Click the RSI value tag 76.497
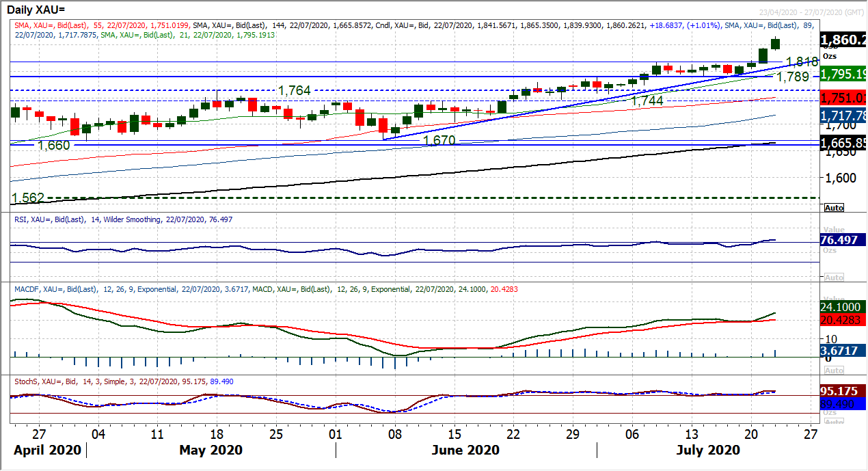Screen dimensions: 868x471 843,240
